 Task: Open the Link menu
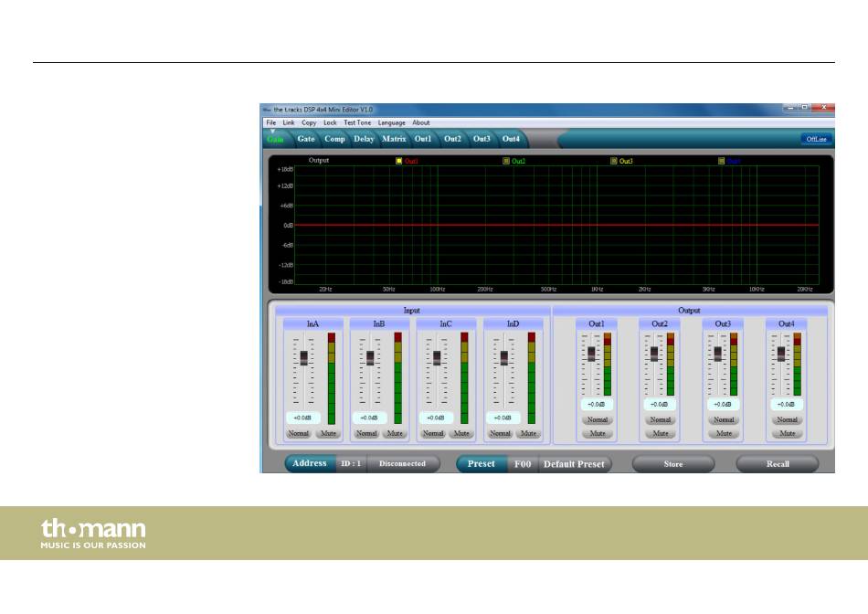click(289, 123)
